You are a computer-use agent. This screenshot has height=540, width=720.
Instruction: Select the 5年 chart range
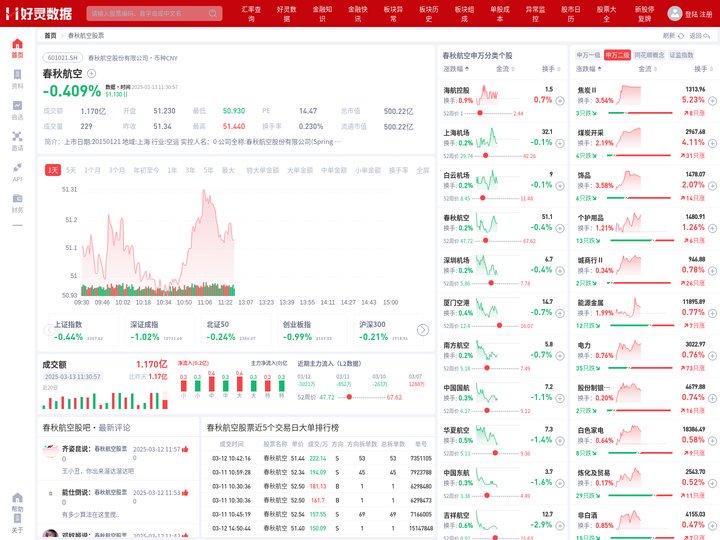[208, 170]
